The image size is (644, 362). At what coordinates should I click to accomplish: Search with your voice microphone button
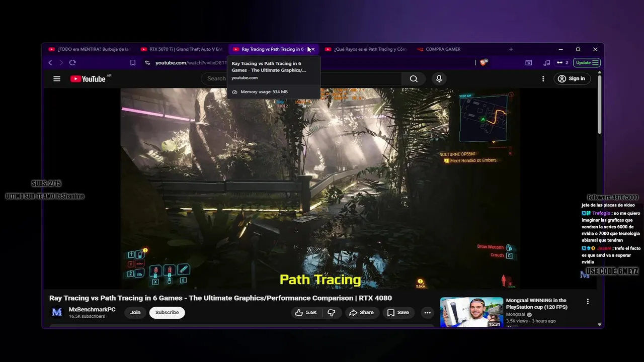click(439, 78)
